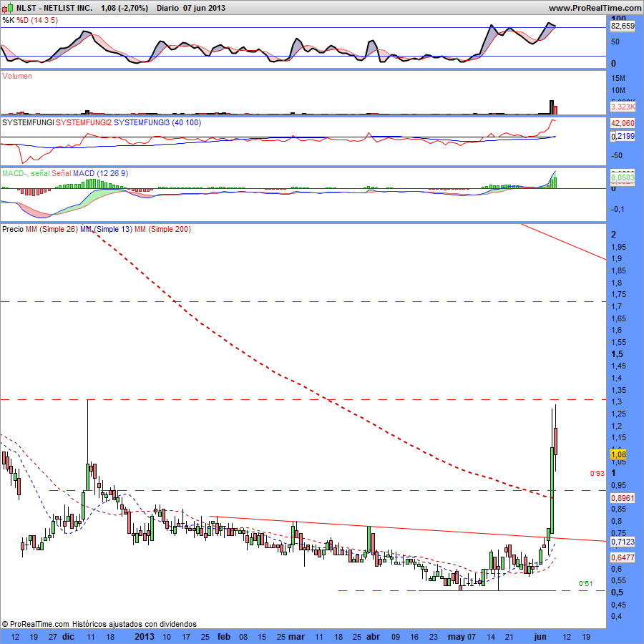The width and height of the screenshot is (644, 644).
Task: Select the 42,060 indicator value tag
Action: tap(623, 123)
